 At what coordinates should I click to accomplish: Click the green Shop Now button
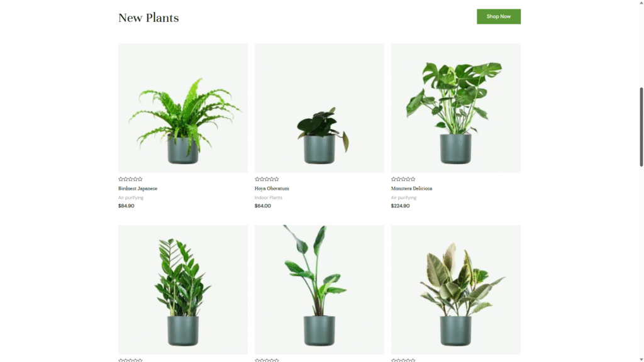click(499, 16)
